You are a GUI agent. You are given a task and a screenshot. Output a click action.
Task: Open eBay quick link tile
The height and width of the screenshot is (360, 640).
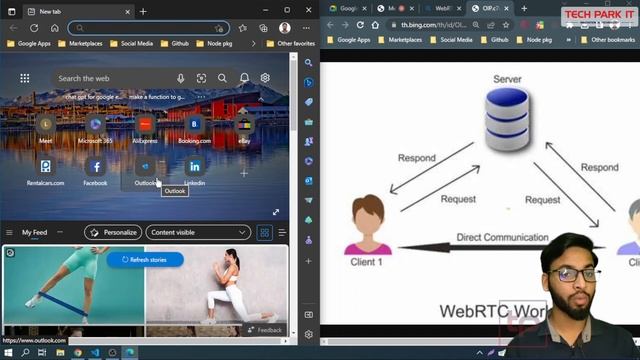(244, 129)
